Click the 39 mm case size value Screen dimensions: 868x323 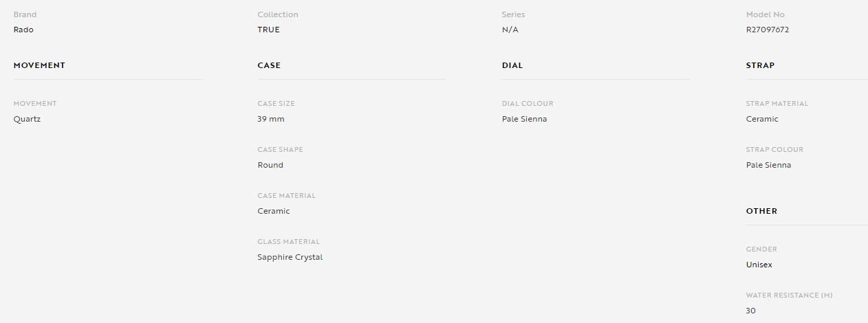271,119
